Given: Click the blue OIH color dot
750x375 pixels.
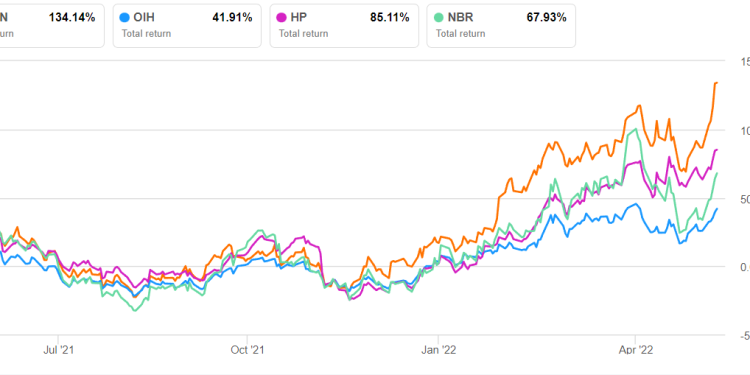Looking at the screenshot, I should pos(125,18).
